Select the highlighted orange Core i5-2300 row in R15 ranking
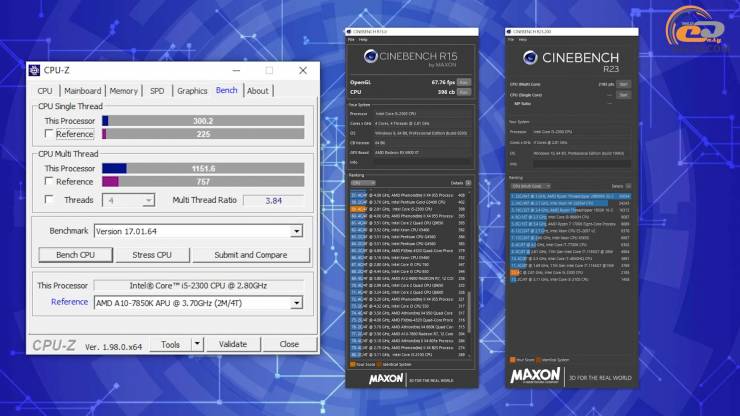Image resolution: width=740 pixels, height=416 pixels. coord(408,209)
